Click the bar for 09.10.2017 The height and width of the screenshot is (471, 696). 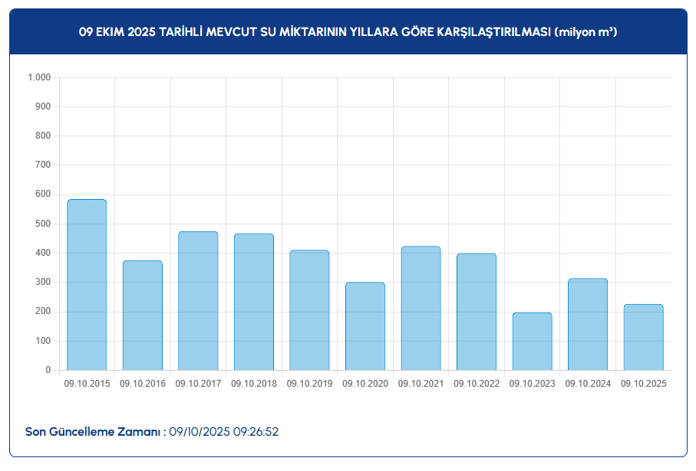(198, 301)
